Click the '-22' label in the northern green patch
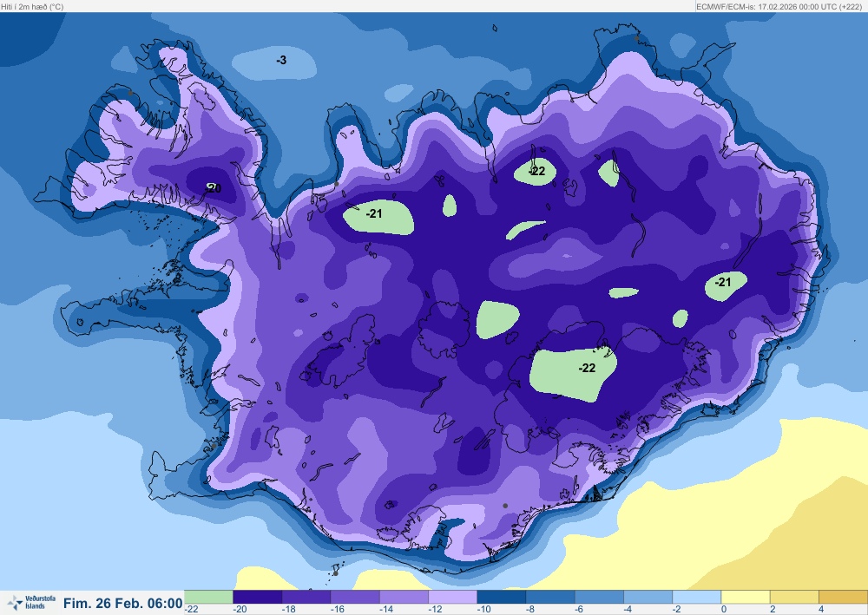 coord(537,172)
